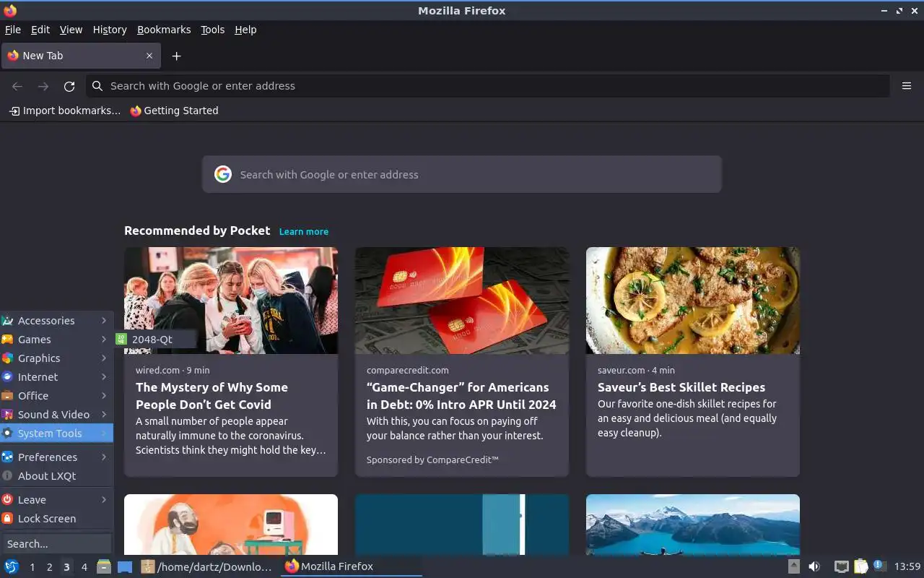The width and height of the screenshot is (924, 578).
Task: Switch to virtual desktop 3
Action: (66, 566)
